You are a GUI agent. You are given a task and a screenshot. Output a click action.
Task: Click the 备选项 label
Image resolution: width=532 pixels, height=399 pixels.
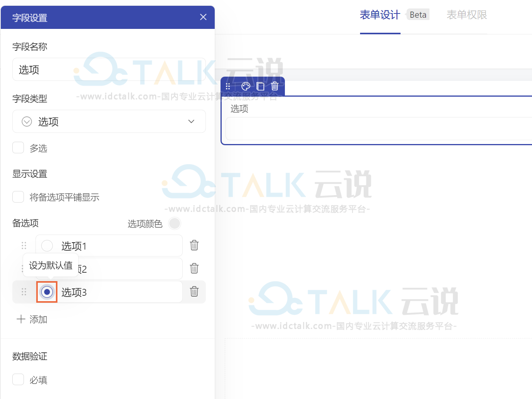(25, 223)
